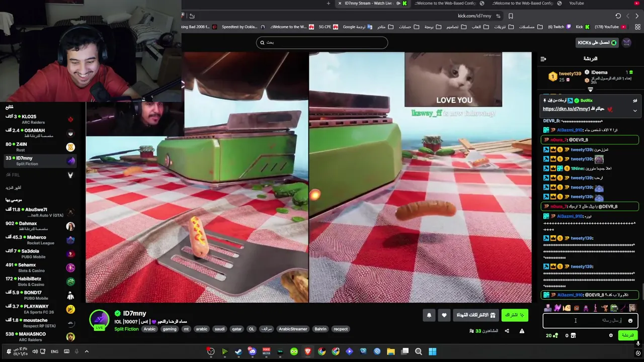Open the (178) YouTube bookmark
The height and width of the screenshot is (362, 644).
[x=610, y=27]
